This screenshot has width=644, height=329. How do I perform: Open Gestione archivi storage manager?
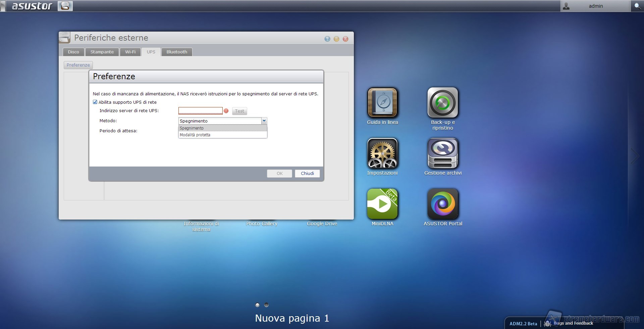pyautogui.click(x=442, y=153)
